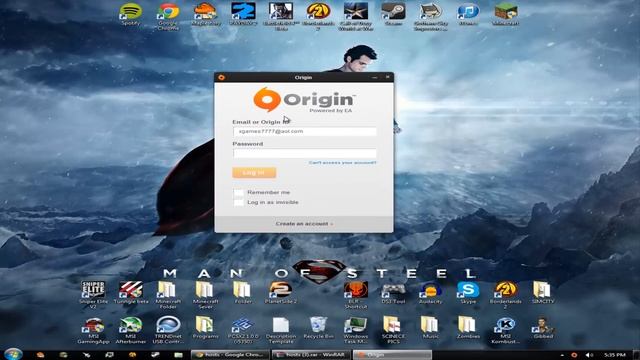Switch to WinRAR taskbar window
640x360 pixels.
[x=311, y=355]
